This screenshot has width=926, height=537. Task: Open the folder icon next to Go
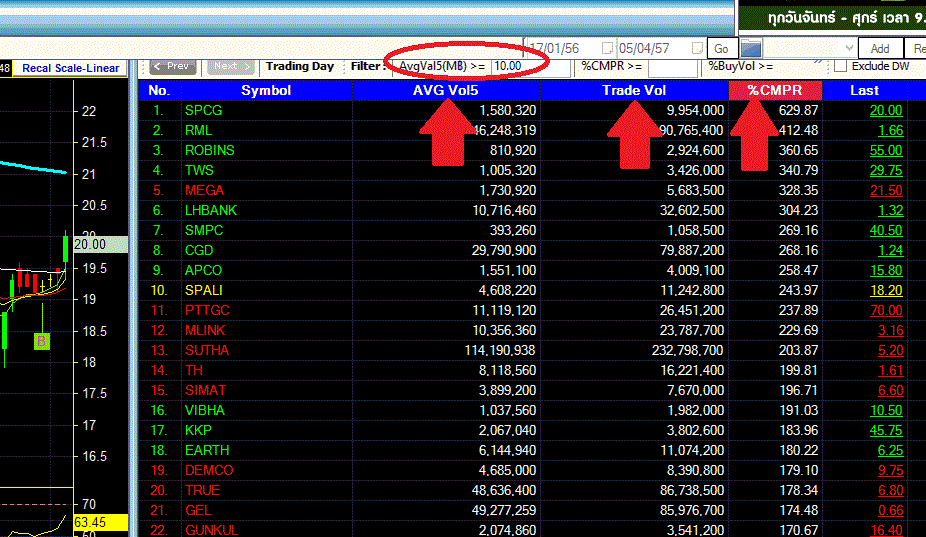751,48
